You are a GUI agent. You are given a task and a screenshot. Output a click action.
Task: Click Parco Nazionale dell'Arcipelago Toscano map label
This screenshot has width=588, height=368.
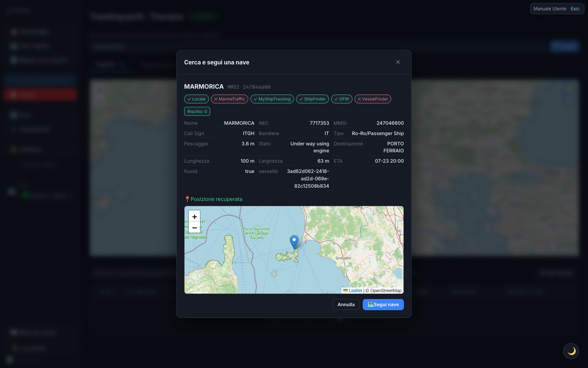click(257, 233)
